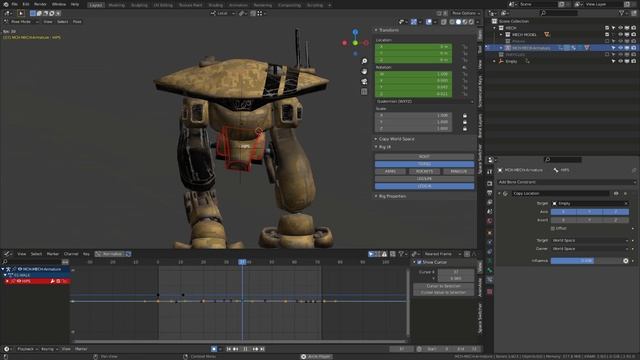Click LEGS.FK button in Rig UI
Image resolution: width=640 pixels, height=360 pixels.
(424, 179)
